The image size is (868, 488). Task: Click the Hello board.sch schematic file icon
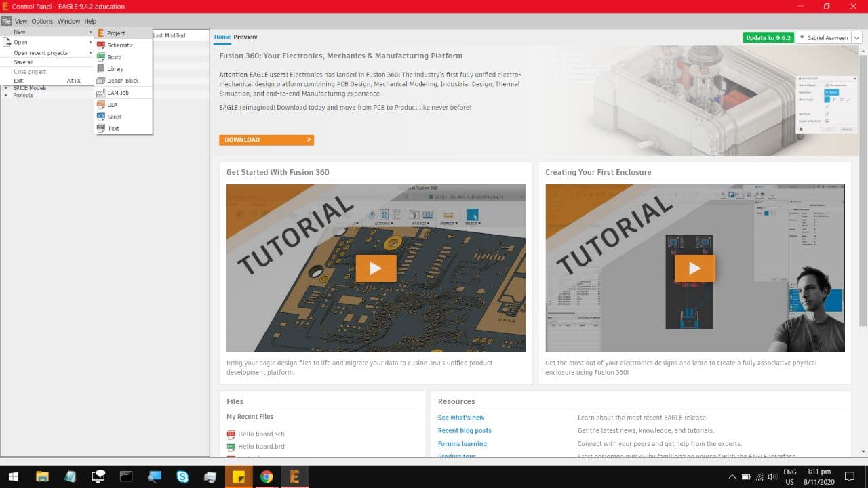pos(231,434)
